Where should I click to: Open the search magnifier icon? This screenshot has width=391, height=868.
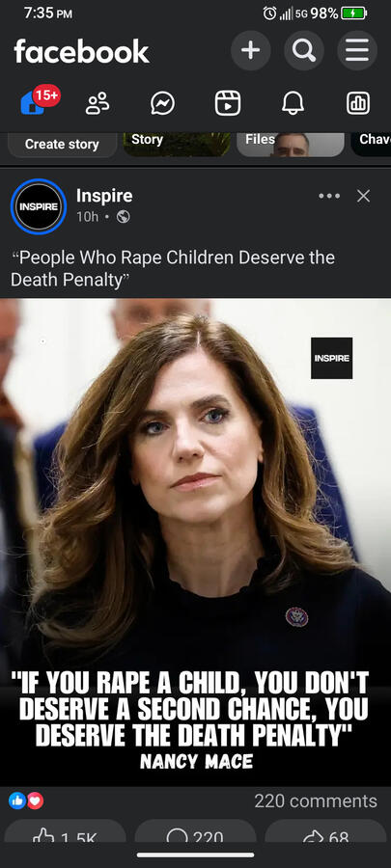[x=303, y=51]
